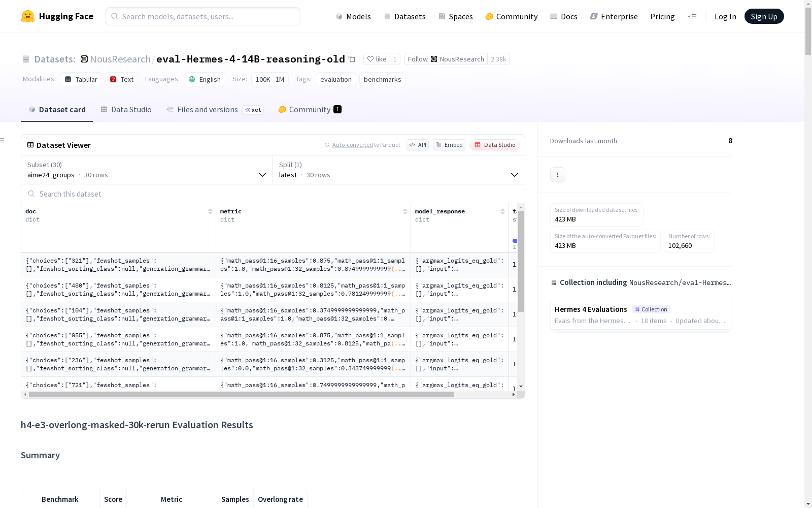The image size is (812, 508).
Task: Open the left sidebar outline toggle
Action: tap(3, 140)
